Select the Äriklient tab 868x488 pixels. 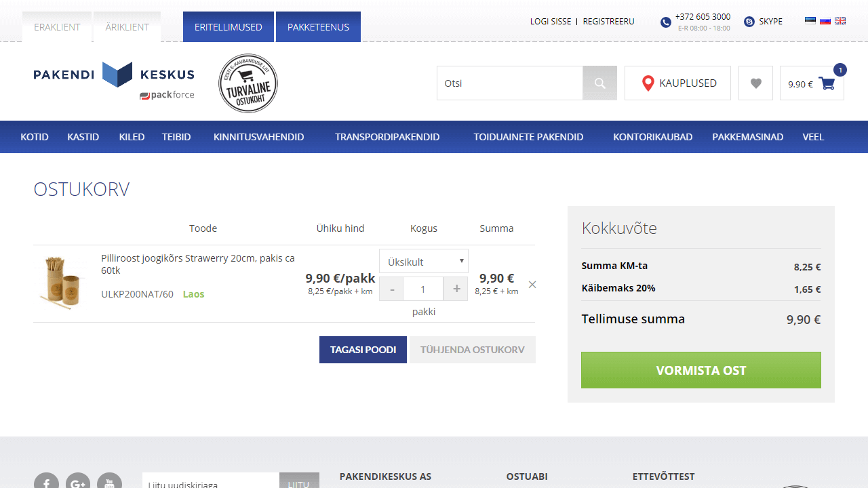click(x=127, y=27)
